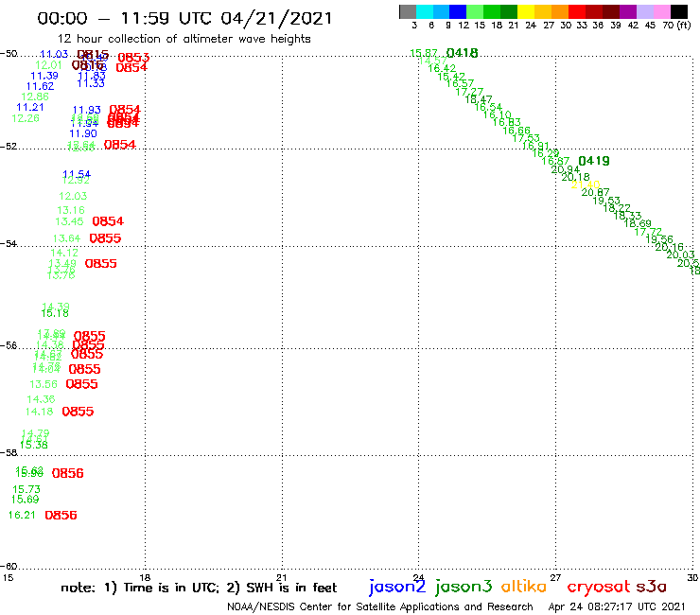The height and width of the screenshot is (615, 700).
Task: Select the 0855 time label beside 14.18
Action: [x=78, y=412]
